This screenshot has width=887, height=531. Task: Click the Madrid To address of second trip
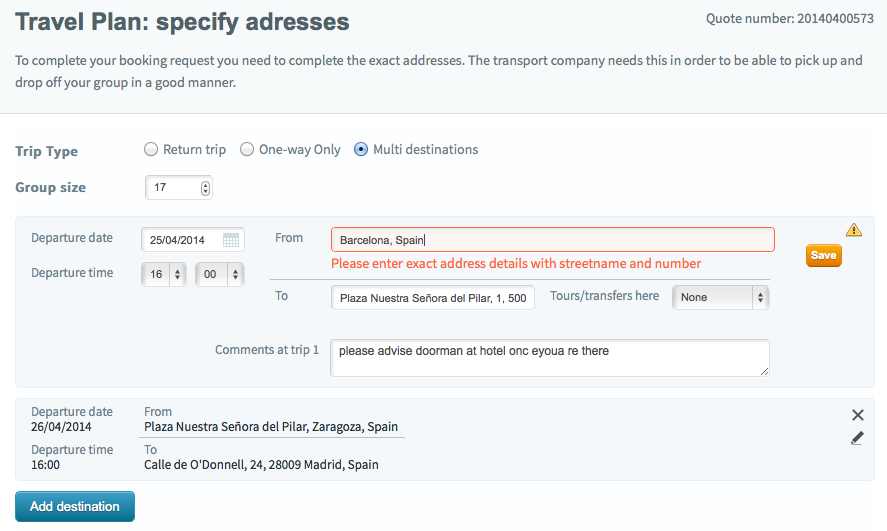[261, 465]
